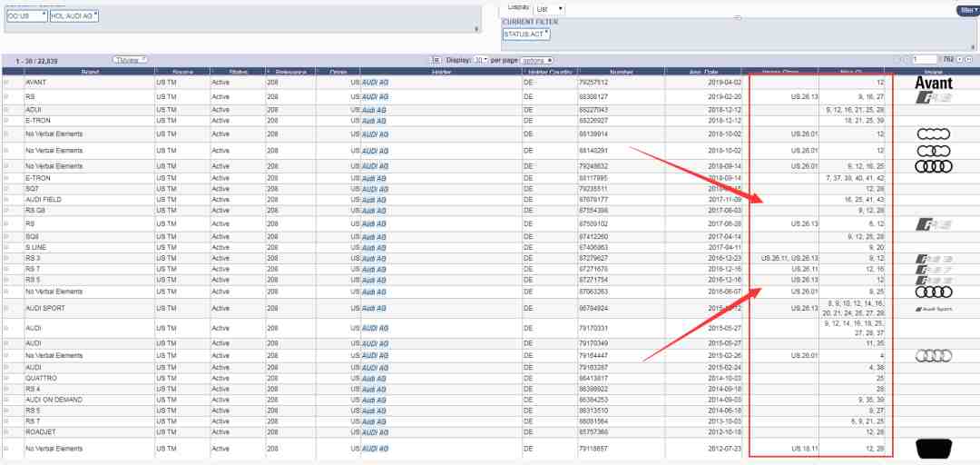
Task: Tick the checkbox for ADUI row
Action: [7, 110]
